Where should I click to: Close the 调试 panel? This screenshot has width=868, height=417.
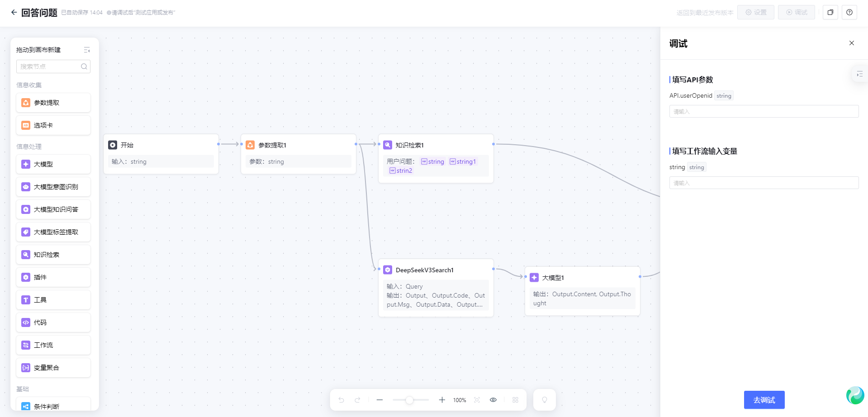click(851, 43)
